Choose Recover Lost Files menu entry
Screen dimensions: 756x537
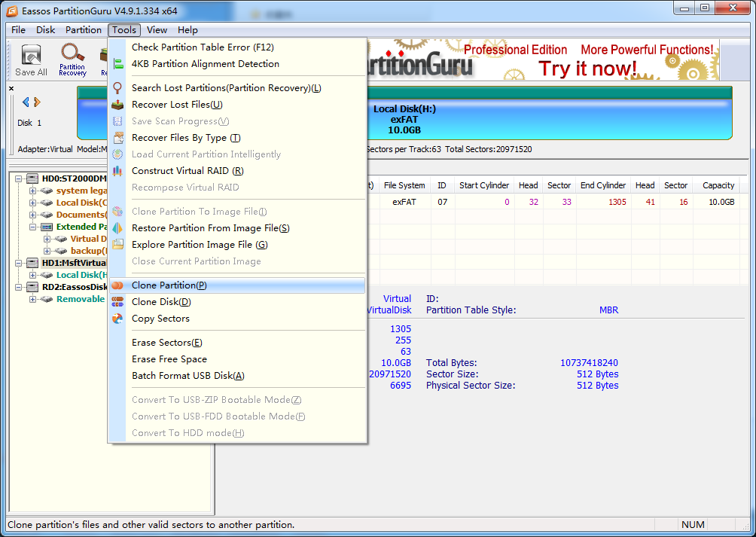pos(237,105)
